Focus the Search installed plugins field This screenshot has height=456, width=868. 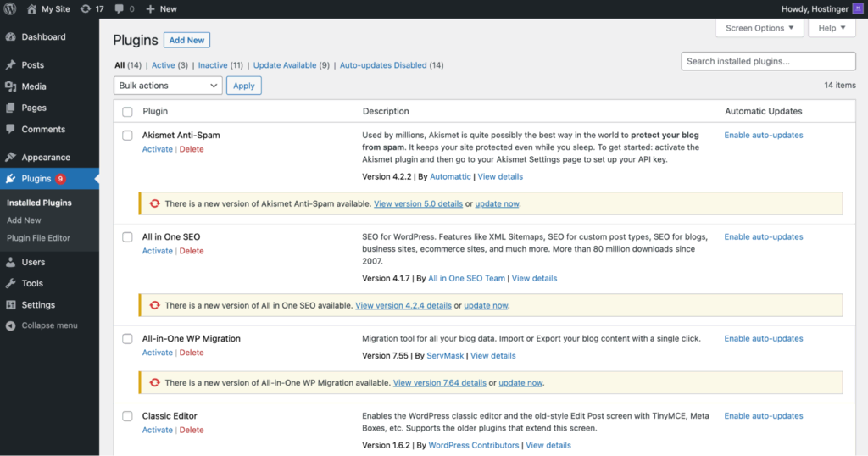pos(768,61)
